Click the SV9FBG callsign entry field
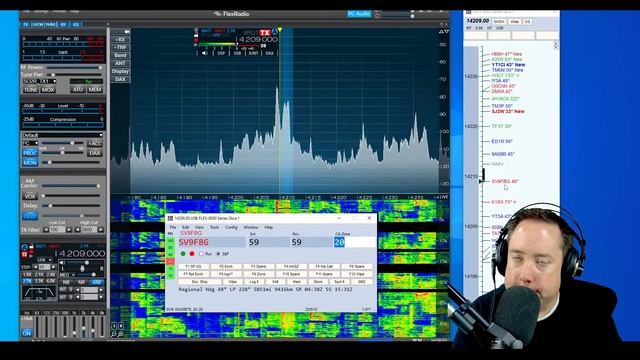640x360 pixels. [x=211, y=242]
